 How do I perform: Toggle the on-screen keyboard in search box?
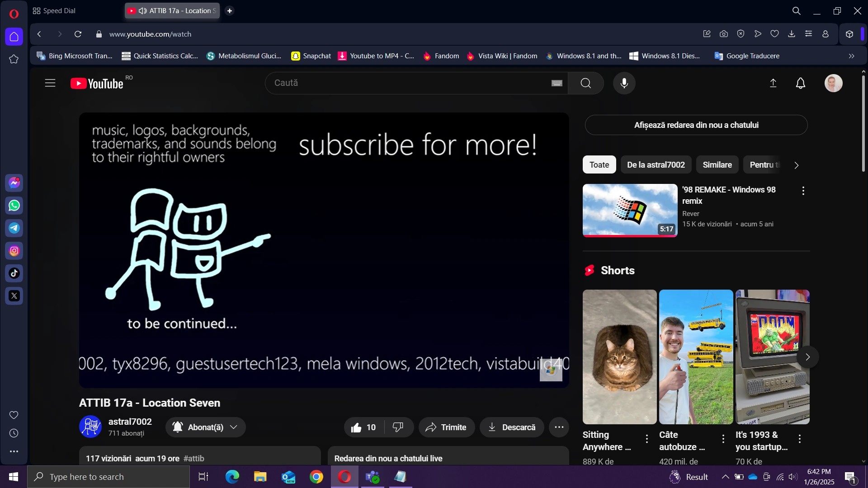click(557, 83)
